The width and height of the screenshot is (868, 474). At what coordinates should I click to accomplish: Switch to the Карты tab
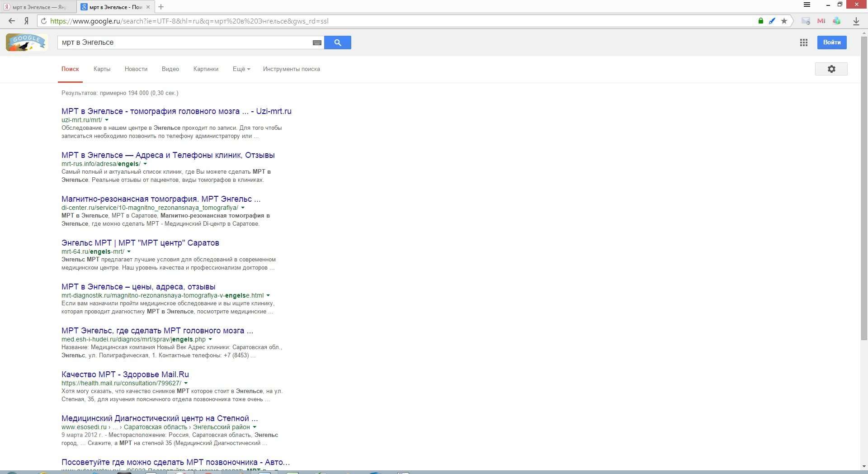(102, 69)
